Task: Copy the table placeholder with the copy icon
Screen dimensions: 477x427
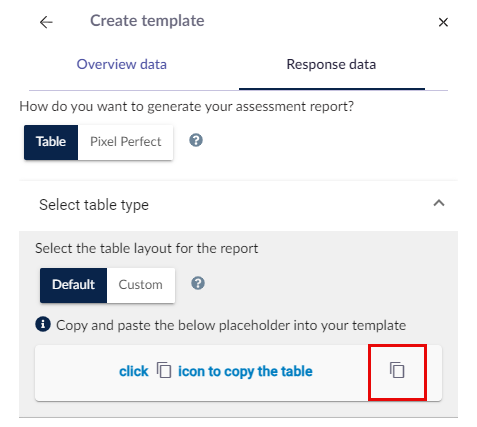Action: (x=397, y=370)
